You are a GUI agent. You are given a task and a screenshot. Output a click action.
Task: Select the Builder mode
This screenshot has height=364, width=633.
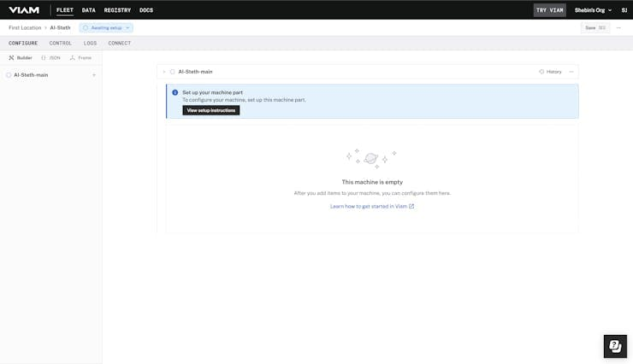tap(21, 58)
